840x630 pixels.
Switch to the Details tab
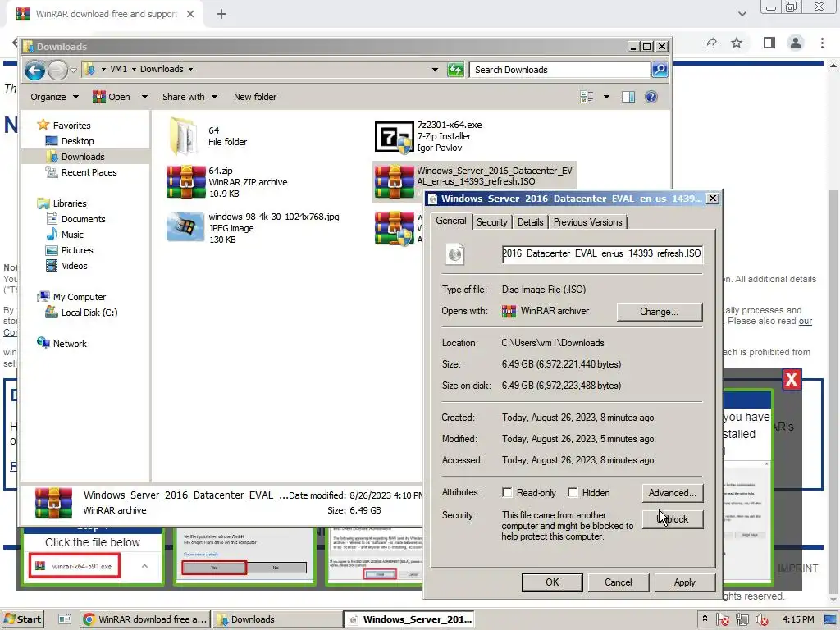tap(531, 222)
